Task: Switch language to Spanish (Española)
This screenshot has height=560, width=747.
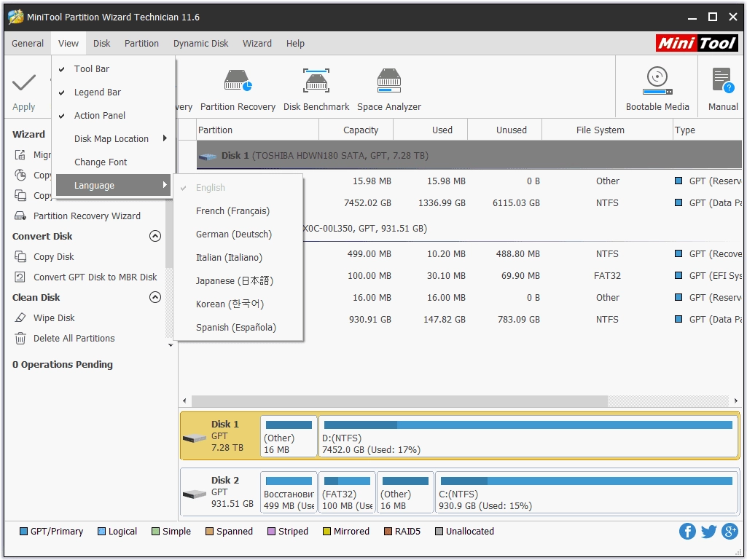Action: coord(238,328)
